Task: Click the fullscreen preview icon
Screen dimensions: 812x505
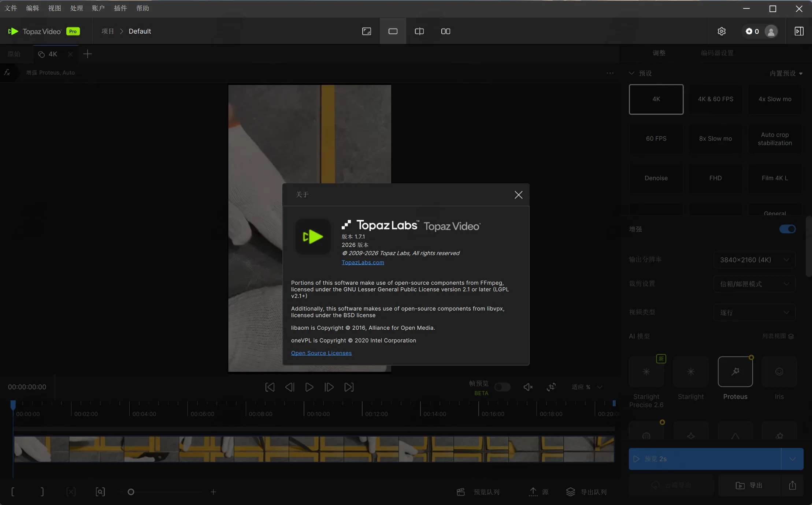Action: (366, 31)
